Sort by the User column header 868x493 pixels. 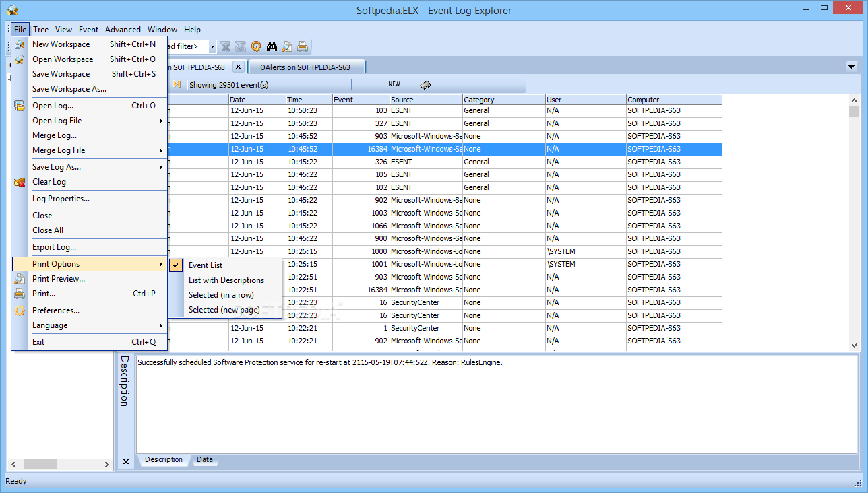(586, 100)
